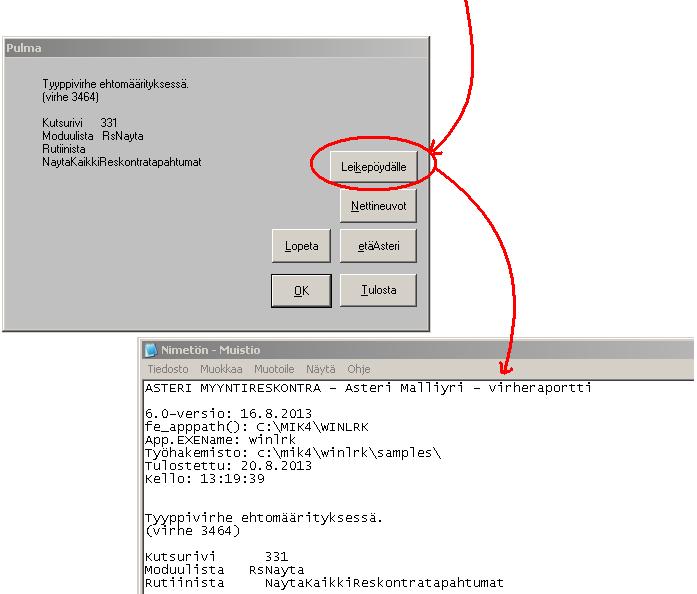
Task: Open the Näytä menu in Muistio
Action: point(320,369)
